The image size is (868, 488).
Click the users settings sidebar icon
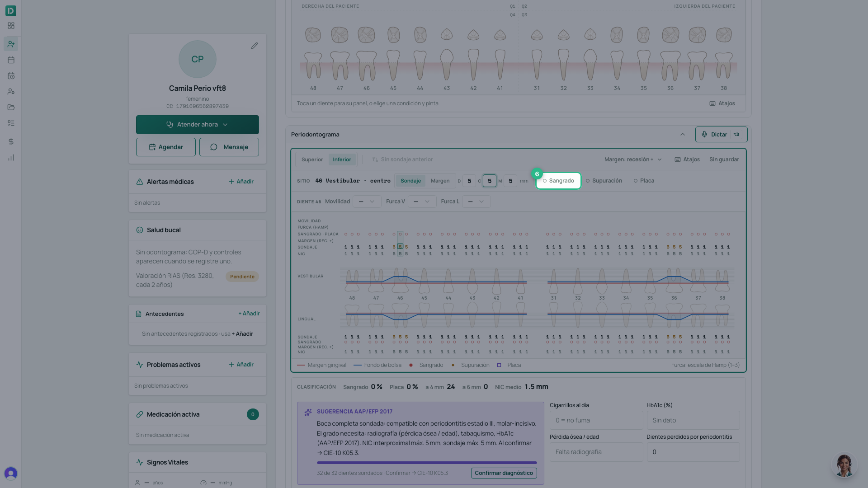[11, 91]
